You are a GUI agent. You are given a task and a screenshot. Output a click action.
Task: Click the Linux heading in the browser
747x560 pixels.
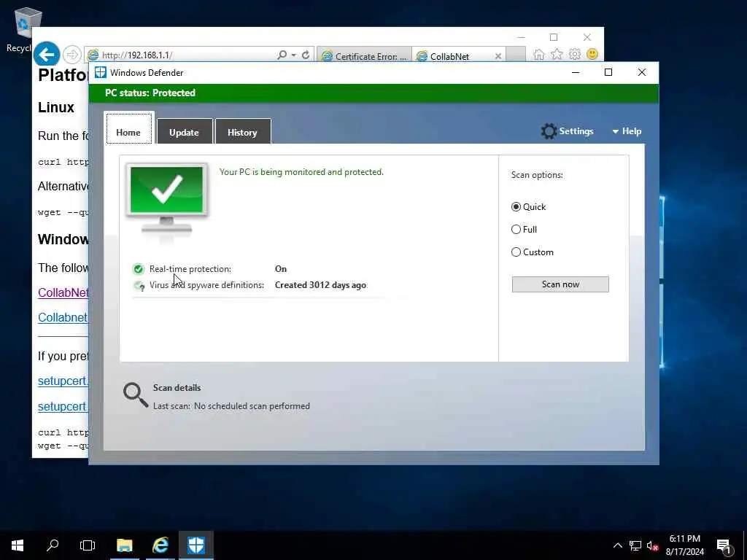(56, 108)
